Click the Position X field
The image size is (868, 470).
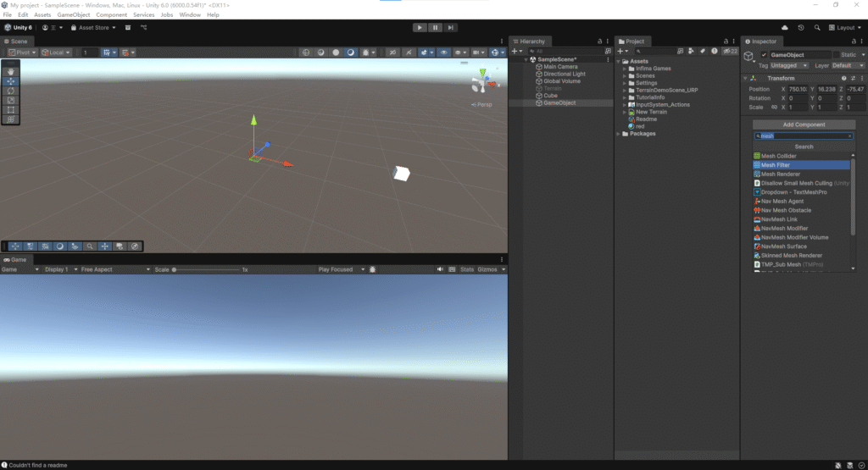798,89
